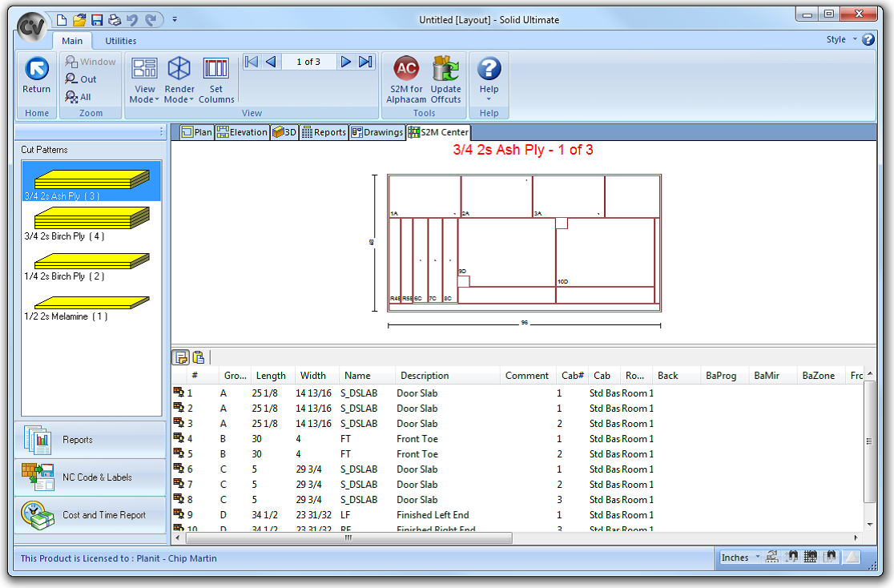Sort by the Width column header

coord(316,375)
